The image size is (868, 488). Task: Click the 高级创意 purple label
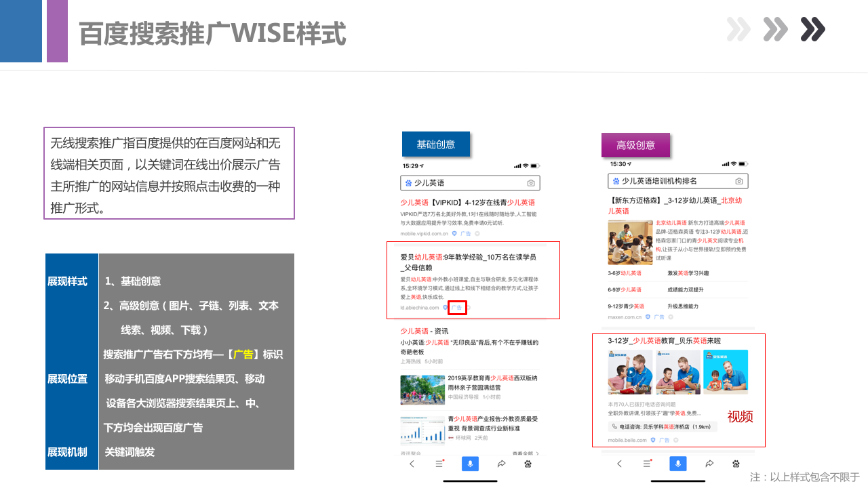point(635,145)
